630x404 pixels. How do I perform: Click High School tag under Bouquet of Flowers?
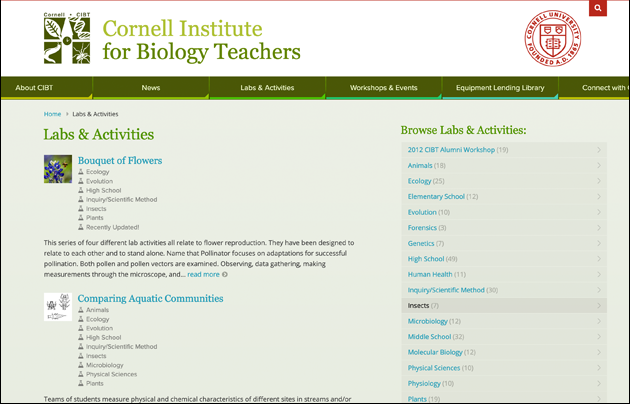[103, 190]
